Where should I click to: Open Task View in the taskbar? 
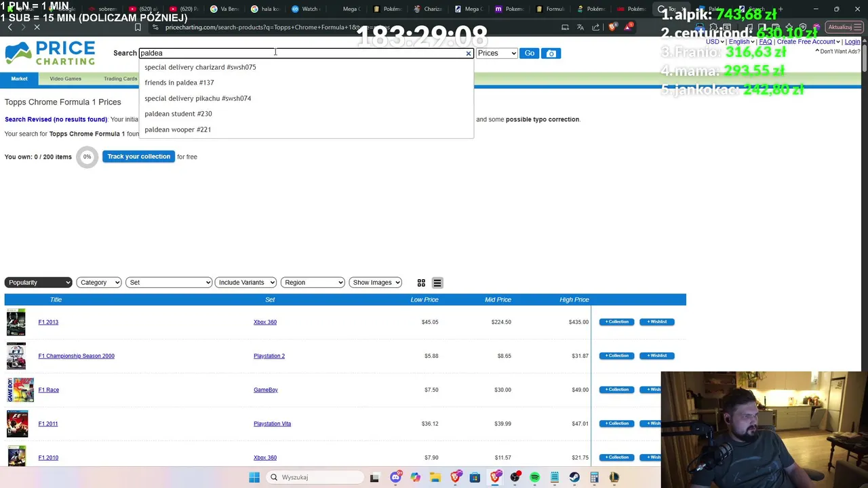coord(374,477)
